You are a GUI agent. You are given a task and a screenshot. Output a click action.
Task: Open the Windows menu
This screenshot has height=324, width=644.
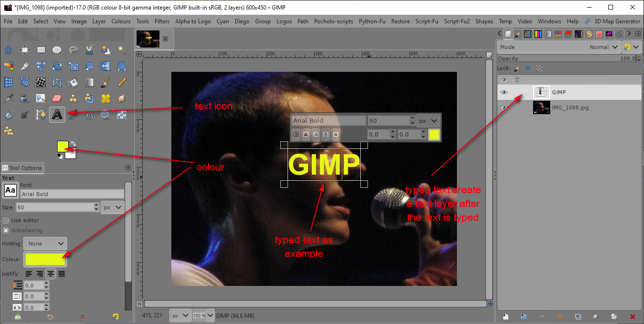549,21
